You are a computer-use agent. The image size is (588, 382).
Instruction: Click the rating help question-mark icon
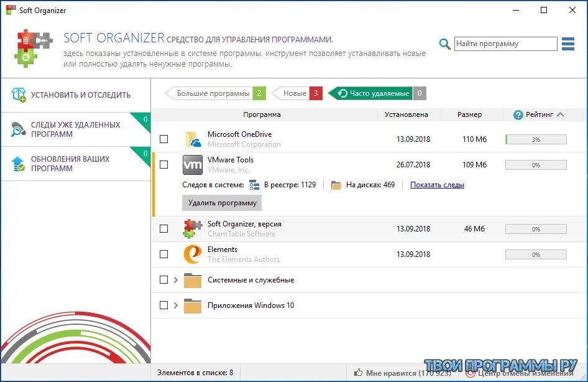coord(518,115)
